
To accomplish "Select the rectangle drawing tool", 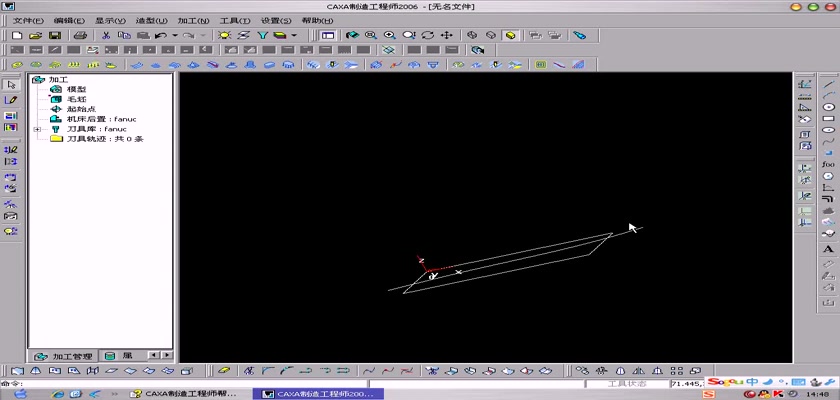I will [828, 118].
